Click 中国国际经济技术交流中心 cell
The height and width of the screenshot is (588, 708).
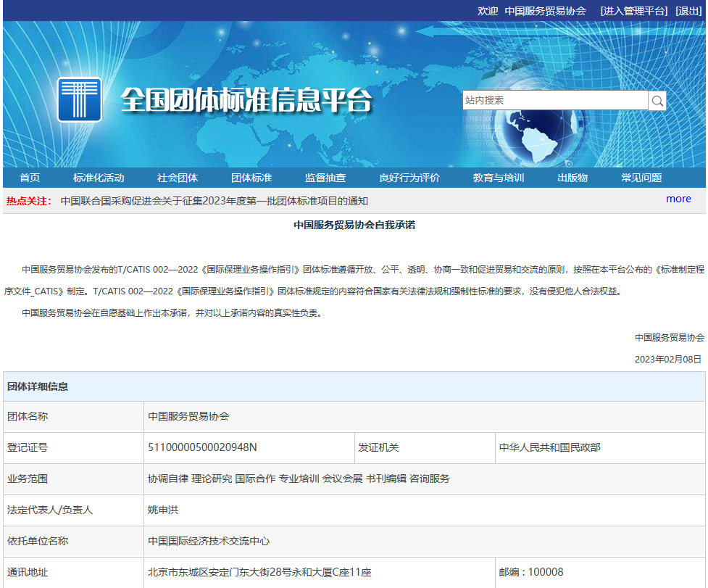pyautogui.click(x=425, y=541)
